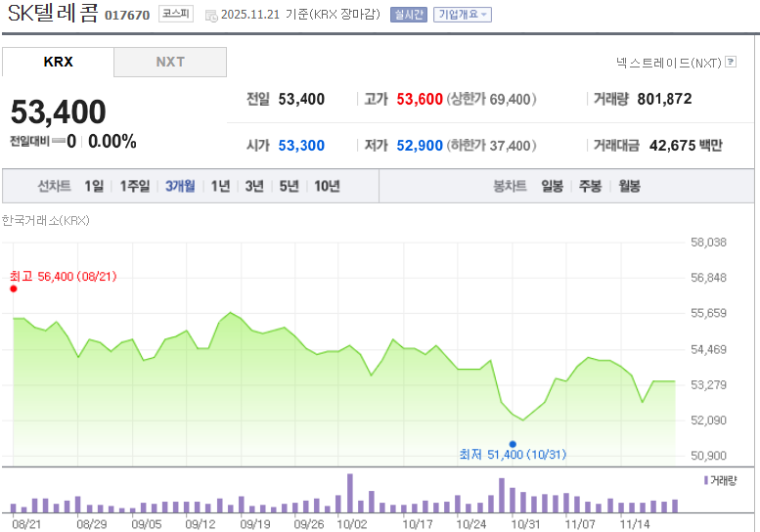
Task: Show the 1주일 line chart
Action: pos(135,186)
